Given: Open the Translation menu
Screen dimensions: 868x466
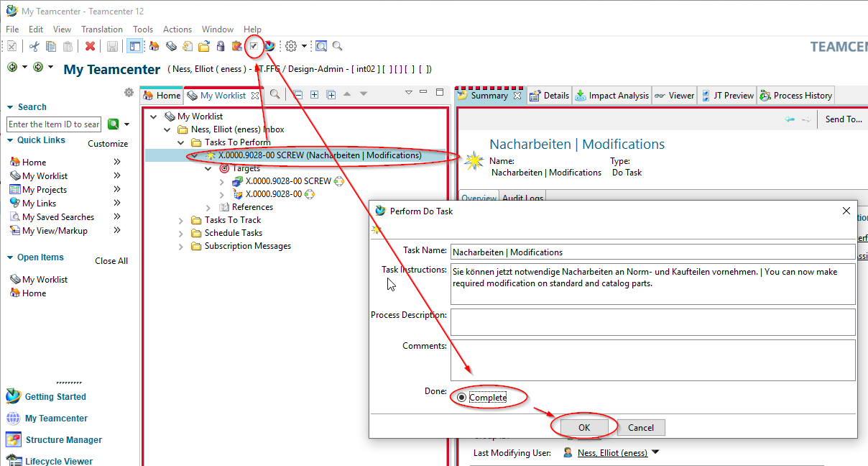Looking at the screenshot, I should point(101,29).
